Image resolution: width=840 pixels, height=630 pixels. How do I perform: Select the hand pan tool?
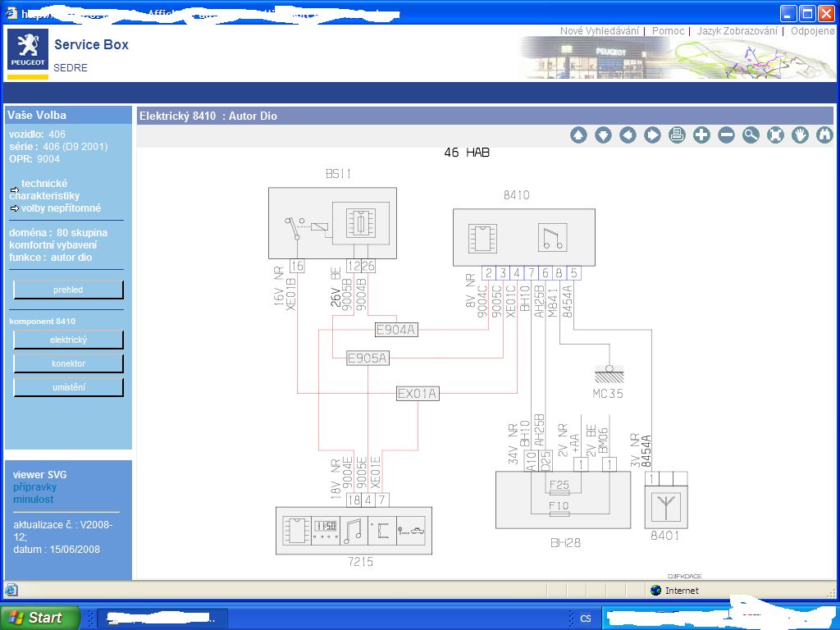tap(800, 135)
